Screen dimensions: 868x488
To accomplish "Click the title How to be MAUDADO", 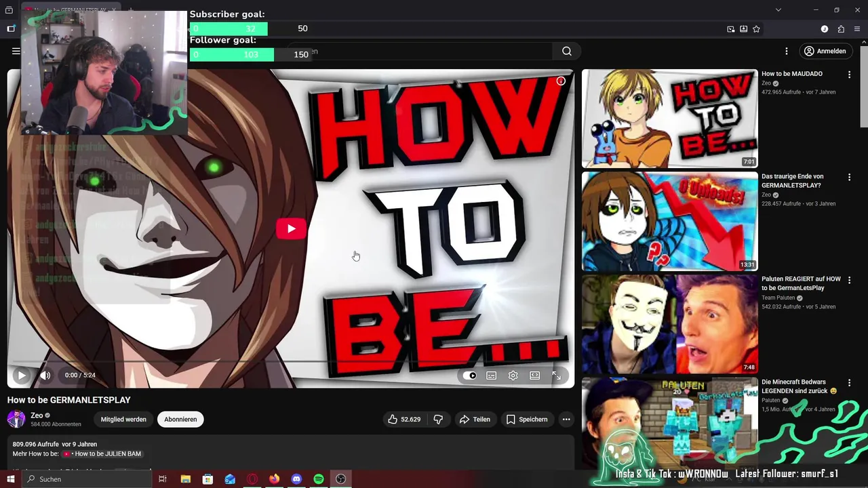I will (x=791, y=74).
